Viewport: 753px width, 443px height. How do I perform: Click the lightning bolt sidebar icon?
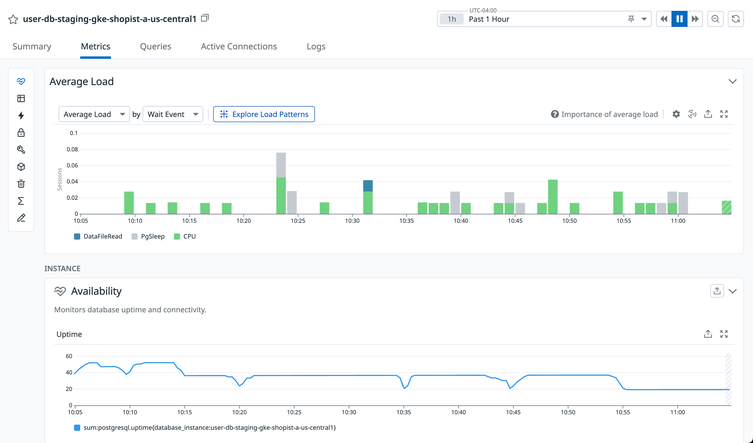click(21, 116)
